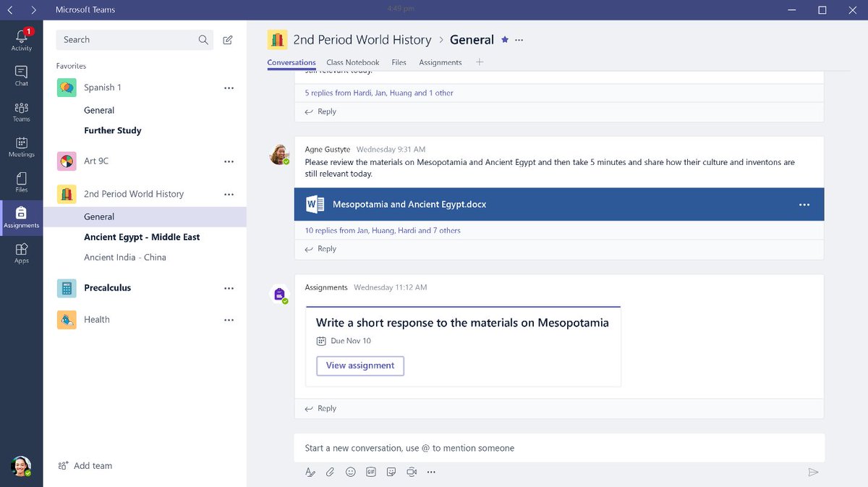868x487 pixels.
Task: Open Precalculus more options menu
Action: tap(229, 288)
